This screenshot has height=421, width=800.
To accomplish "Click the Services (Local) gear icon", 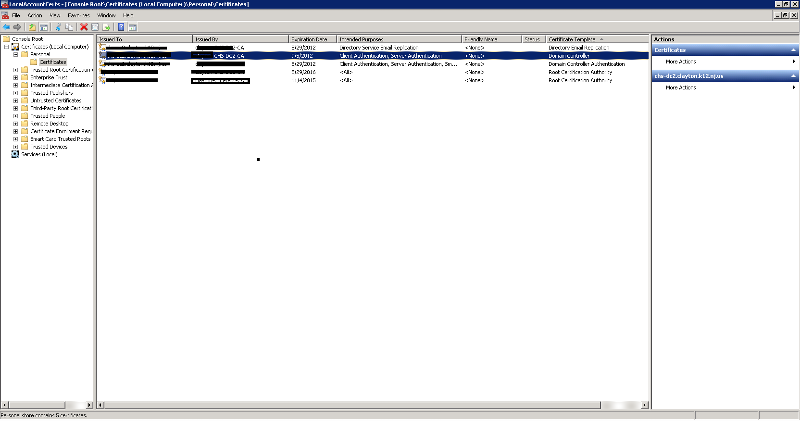I will (x=15, y=154).
